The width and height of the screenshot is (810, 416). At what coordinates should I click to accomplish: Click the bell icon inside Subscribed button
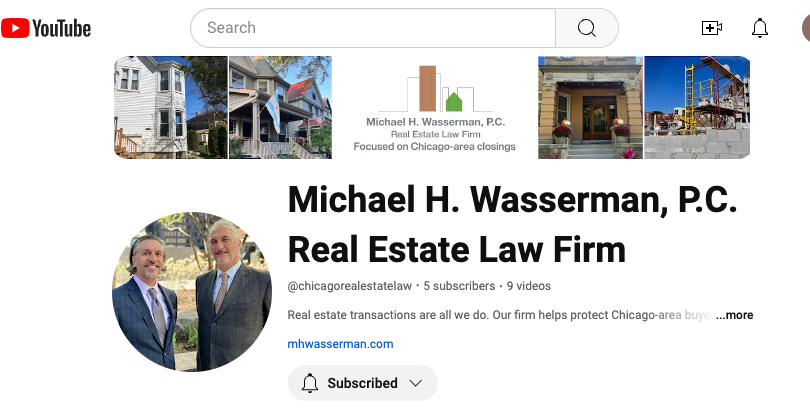pyautogui.click(x=309, y=383)
